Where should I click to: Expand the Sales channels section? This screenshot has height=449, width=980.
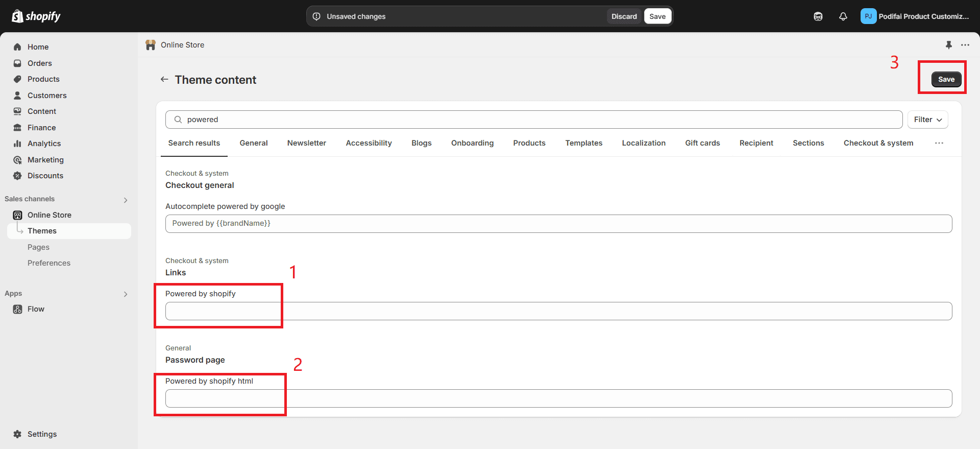click(126, 200)
